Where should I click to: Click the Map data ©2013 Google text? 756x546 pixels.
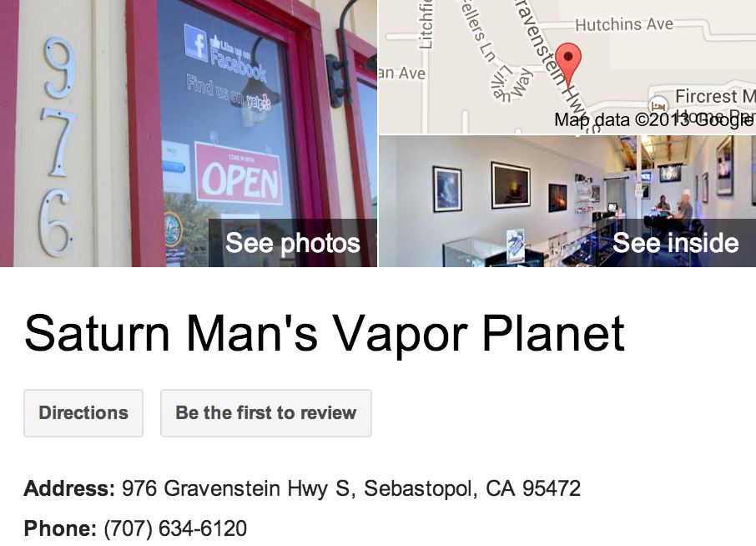pos(654,119)
